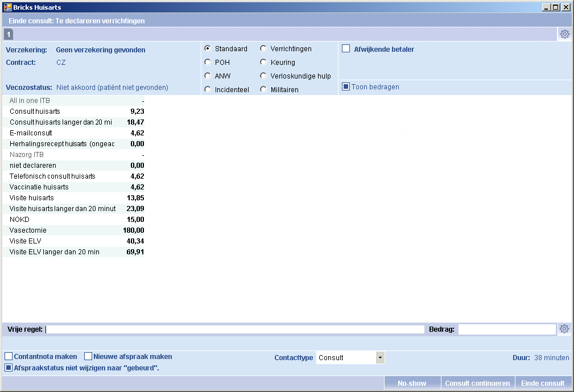Image resolution: width=574 pixels, height=392 pixels.
Task: Tick the Nieuwe afspraak maken checkbox
Action: (x=88, y=356)
